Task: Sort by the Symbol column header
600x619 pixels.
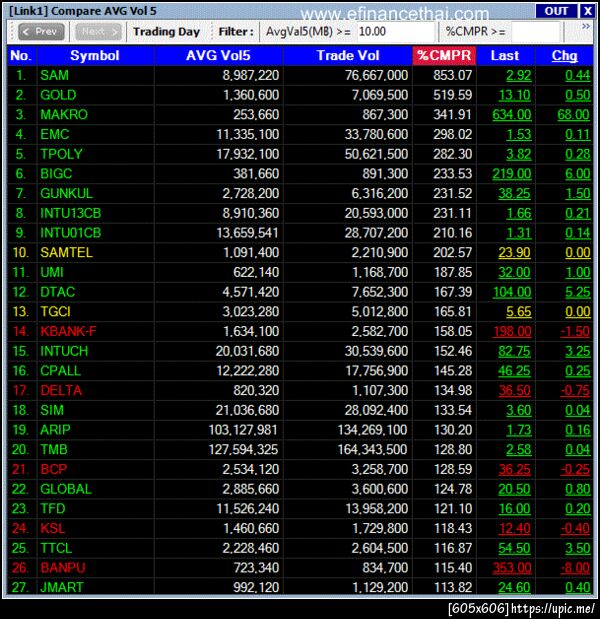Action: pos(95,56)
